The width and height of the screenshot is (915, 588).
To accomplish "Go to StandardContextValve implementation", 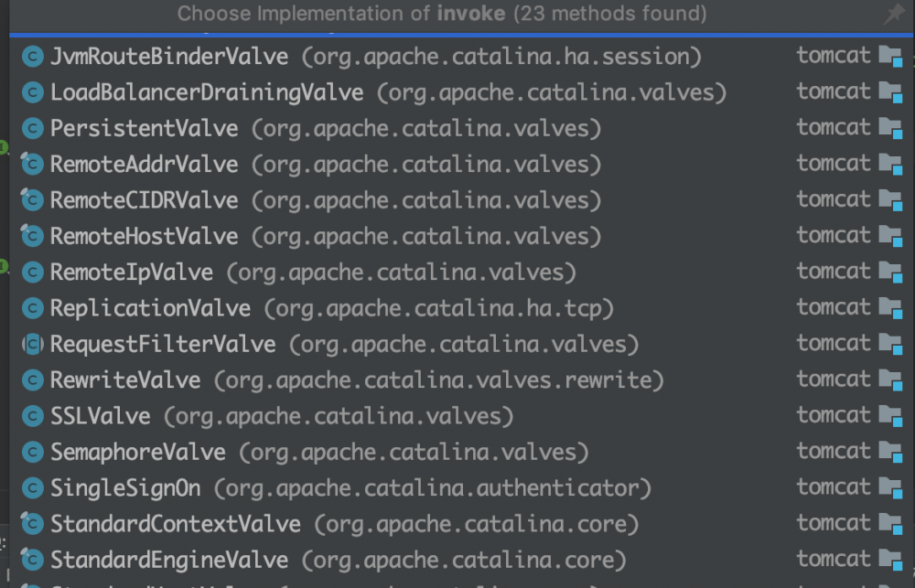I will (175, 524).
